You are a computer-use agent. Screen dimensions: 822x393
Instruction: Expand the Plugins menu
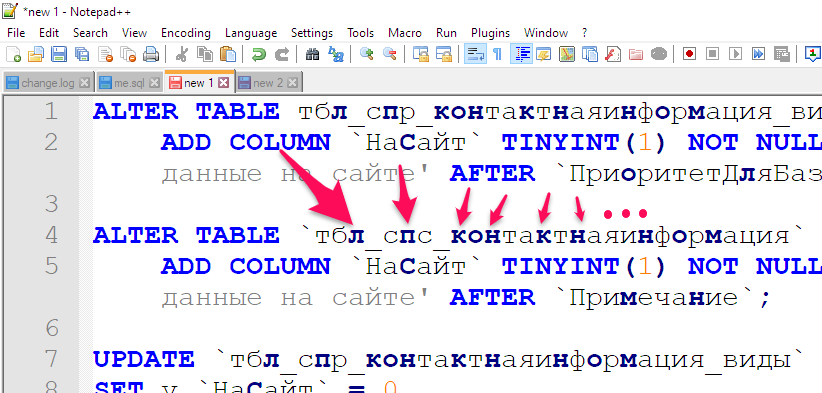[x=490, y=33]
